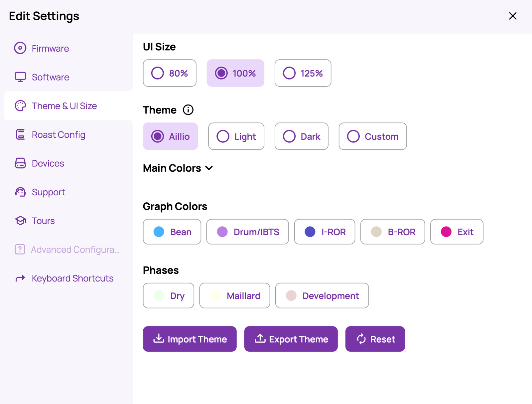532x404 pixels.
Task: Open the Theme & UI Size tab
Action: coord(68,106)
